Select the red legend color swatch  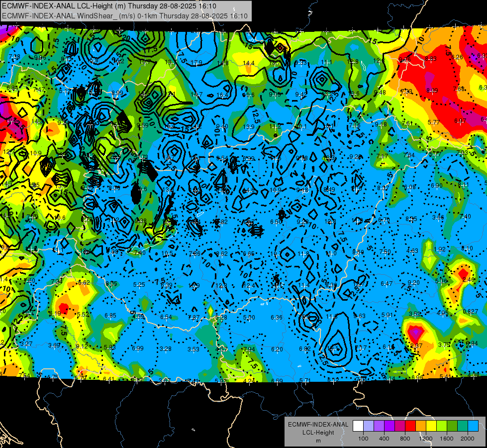410,426
